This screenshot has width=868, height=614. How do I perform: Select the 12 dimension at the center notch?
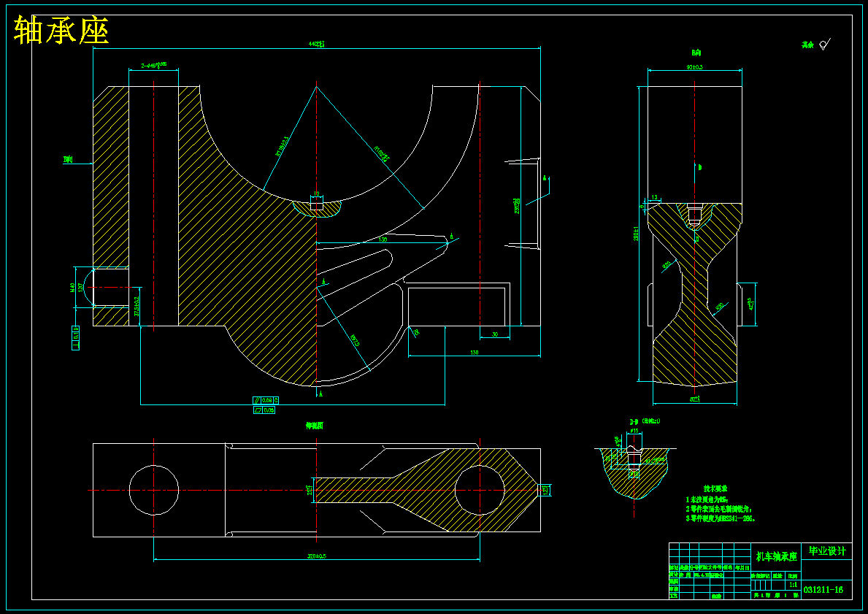click(x=317, y=194)
